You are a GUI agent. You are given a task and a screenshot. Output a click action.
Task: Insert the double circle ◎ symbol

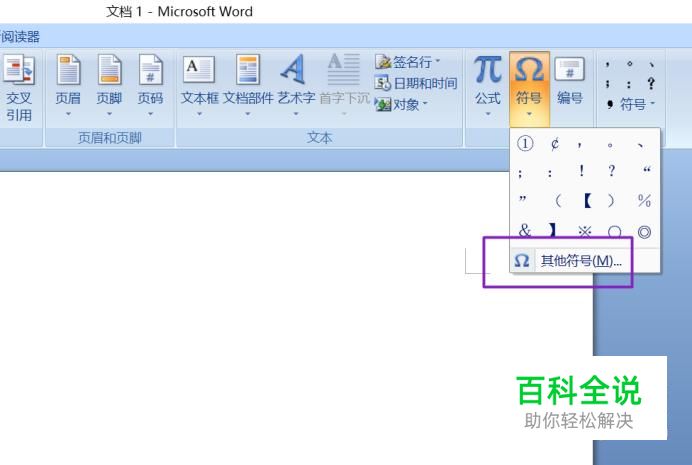pyautogui.click(x=644, y=232)
